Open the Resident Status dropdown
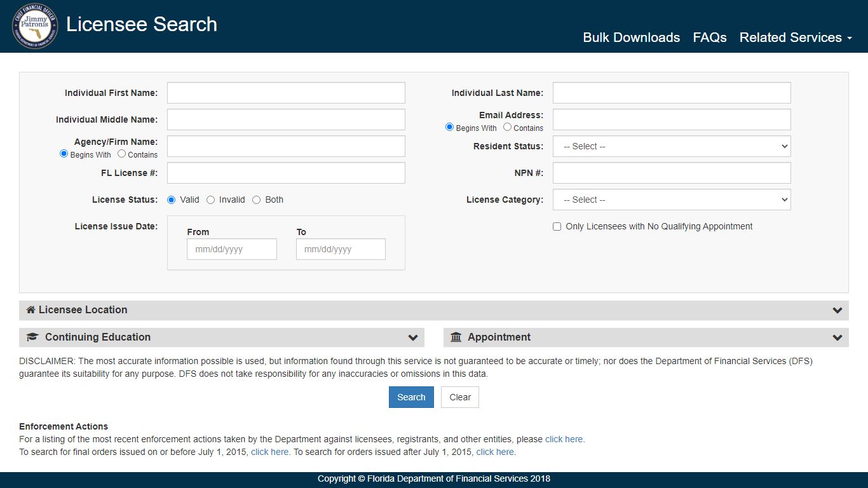868x488 pixels. 672,146
